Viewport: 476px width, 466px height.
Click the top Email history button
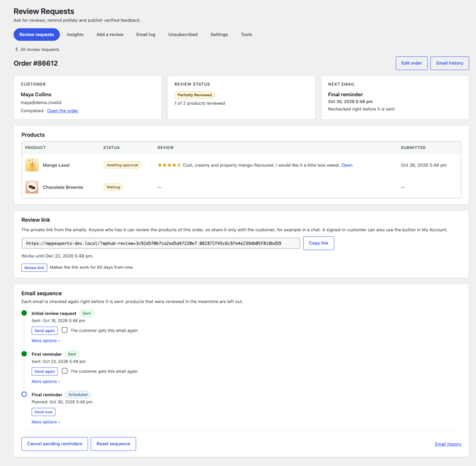coord(449,63)
